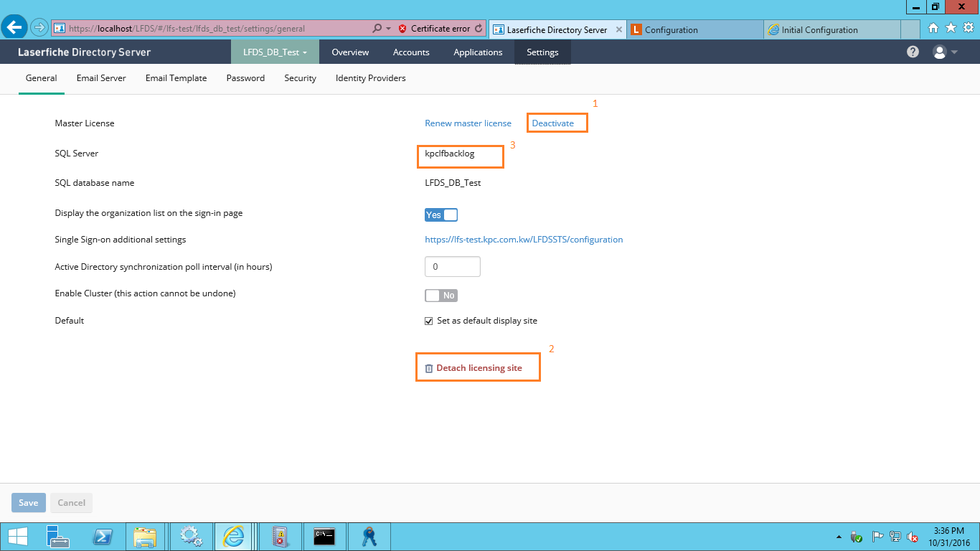Switch to the Initial Configuration browser tab
980x551 pixels.
tap(832, 29)
